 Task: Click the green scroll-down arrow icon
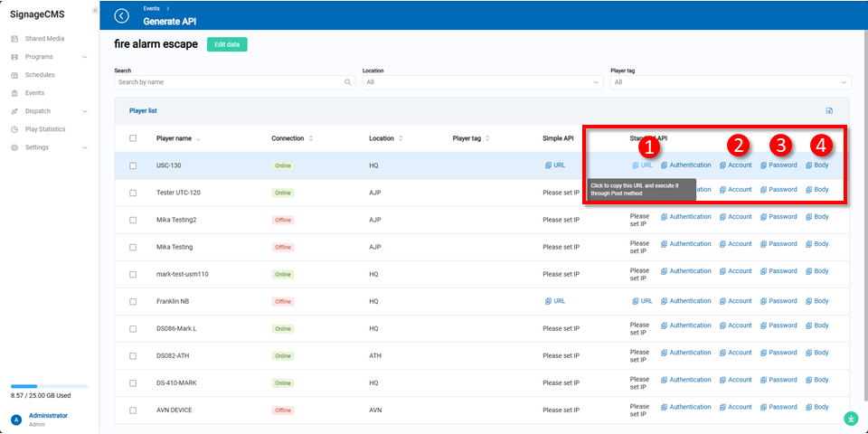(850, 418)
